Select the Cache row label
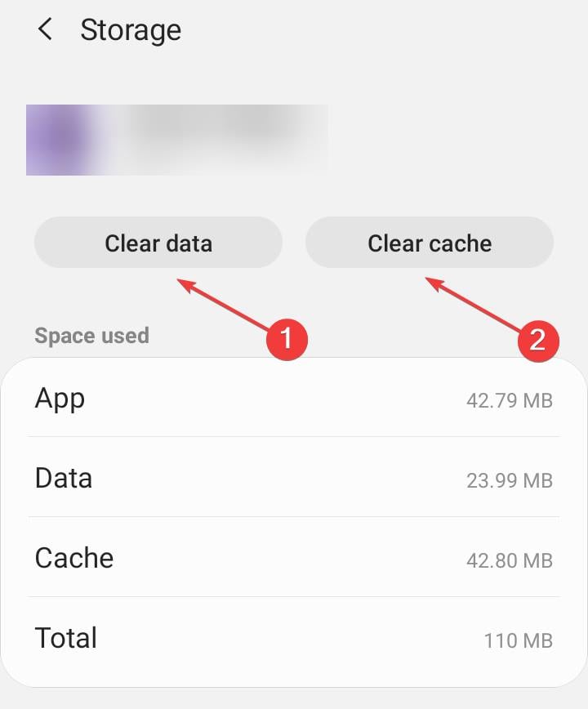 73,558
